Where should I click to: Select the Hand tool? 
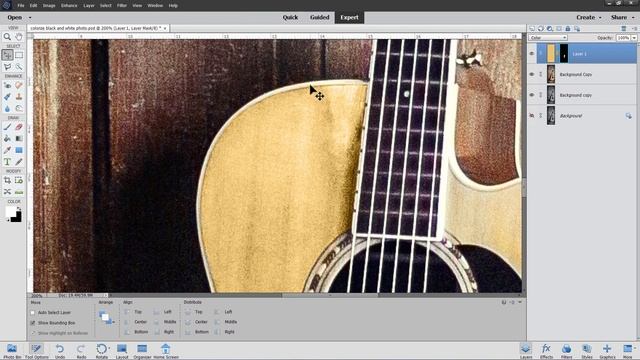(x=19, y=37)
